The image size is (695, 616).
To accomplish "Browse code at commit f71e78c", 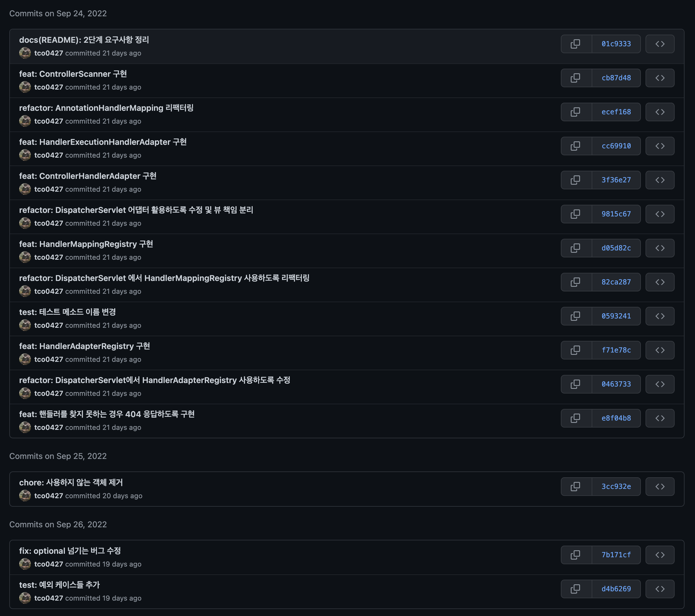I will [x=659, y=350].
